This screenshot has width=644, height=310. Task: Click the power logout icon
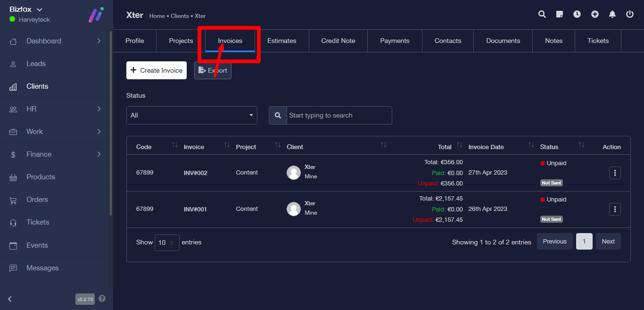pos(630,14)
